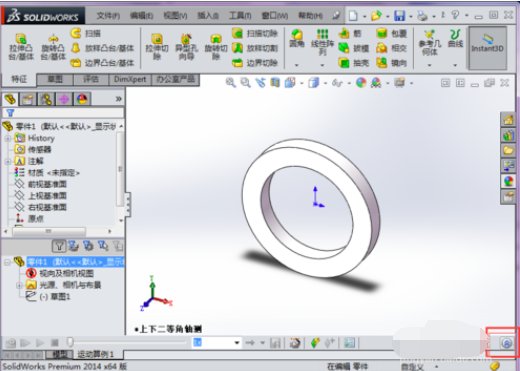Open the DisplayManager color ball tab
The width and height of the screenshot is (520, 371).
click(x=82, y=99)
